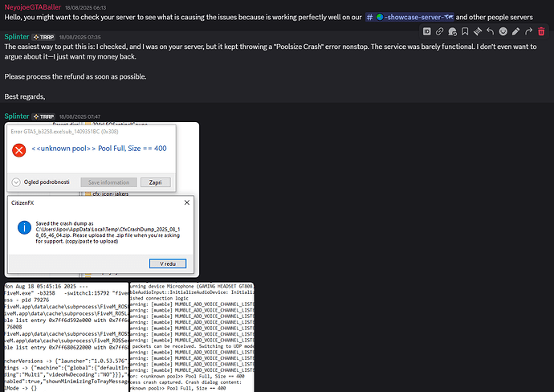The height and width of the screenshot is (392, 554).
Task: Create a thread with the spool icon
Action: (x=478, y=31)
